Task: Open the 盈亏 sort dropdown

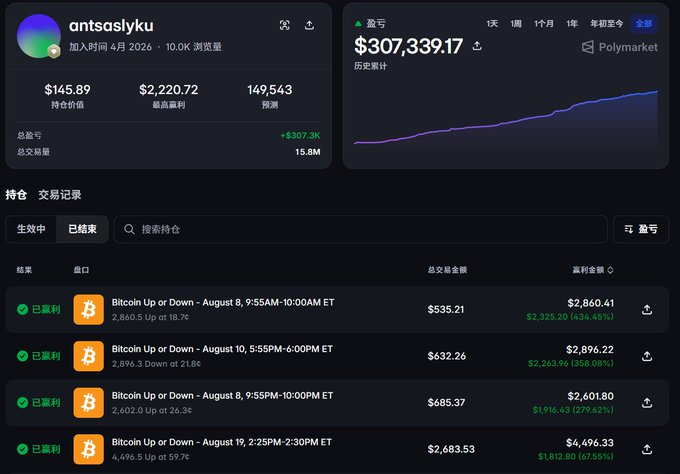Action: (641, 229)
